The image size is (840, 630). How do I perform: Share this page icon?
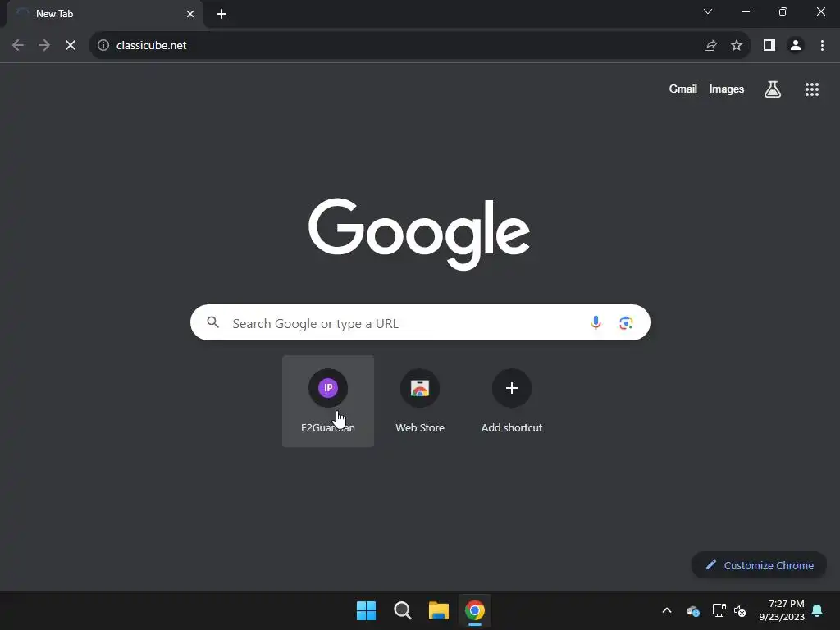point(710,46)
